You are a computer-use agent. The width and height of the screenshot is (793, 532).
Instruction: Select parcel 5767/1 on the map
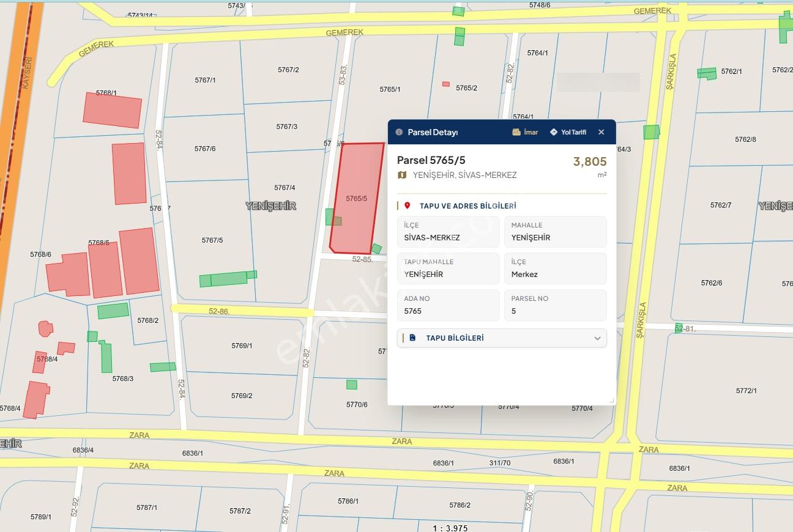(205, 80)
